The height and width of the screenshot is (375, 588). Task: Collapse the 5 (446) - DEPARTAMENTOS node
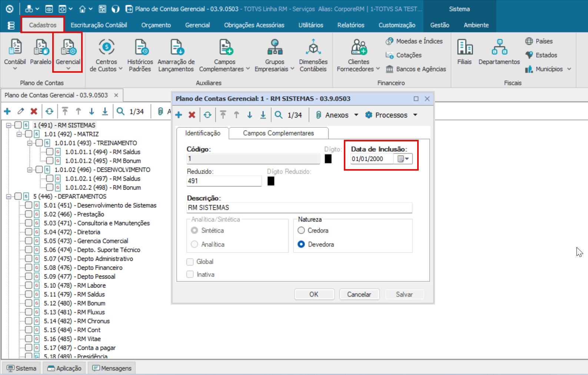point(8,197)
